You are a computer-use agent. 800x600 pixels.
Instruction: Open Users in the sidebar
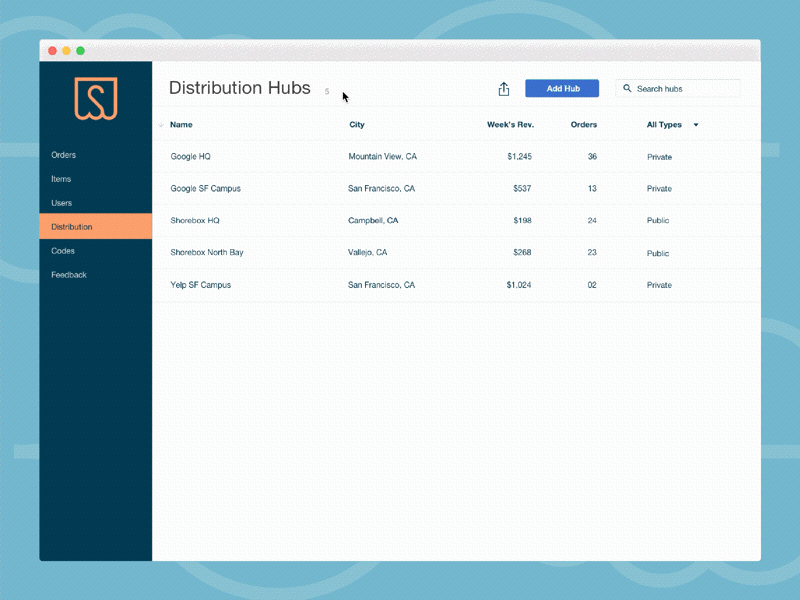pos(61,203)
